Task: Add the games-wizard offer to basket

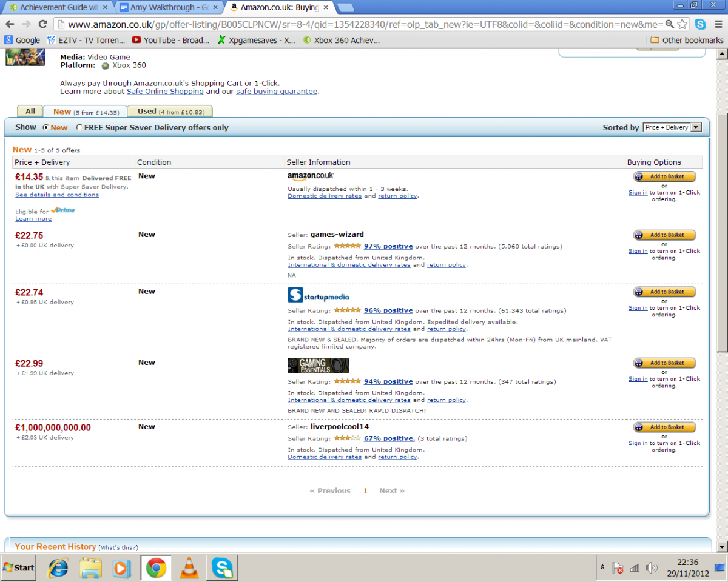Action: [664, 235]
